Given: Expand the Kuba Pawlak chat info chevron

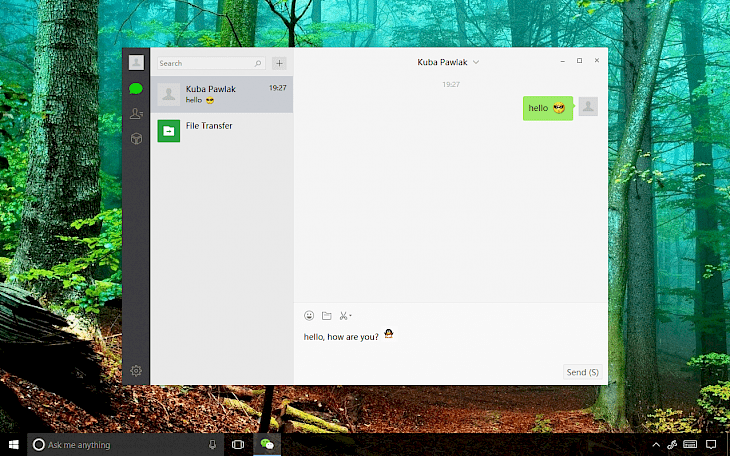Looking at the screenshot, I should 476,62.
